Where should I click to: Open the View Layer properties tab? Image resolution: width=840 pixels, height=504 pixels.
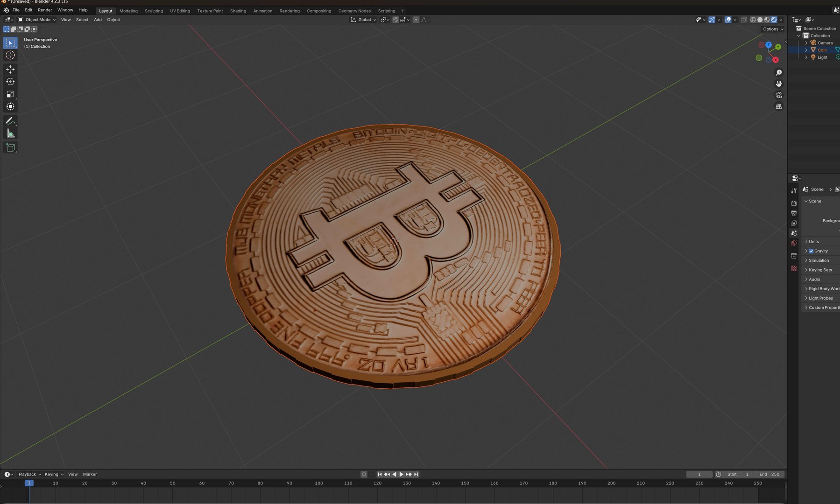[x=794, y=223]
